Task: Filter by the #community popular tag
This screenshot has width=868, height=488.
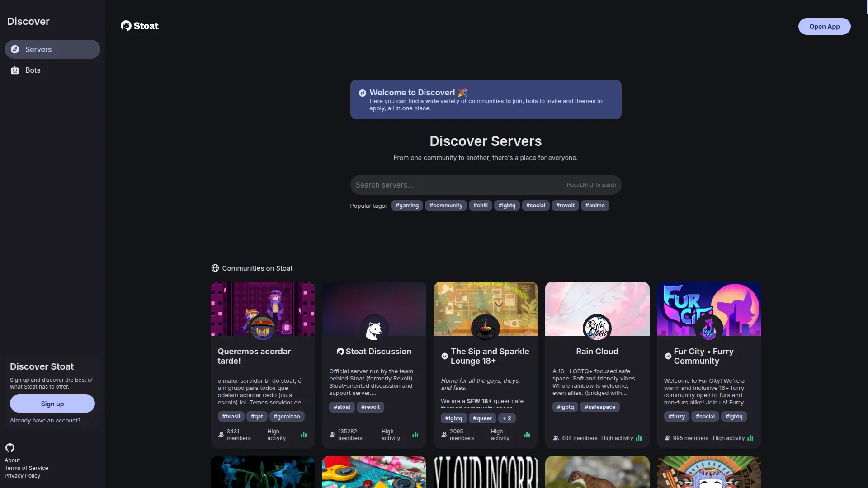Action: click(446, 206)
